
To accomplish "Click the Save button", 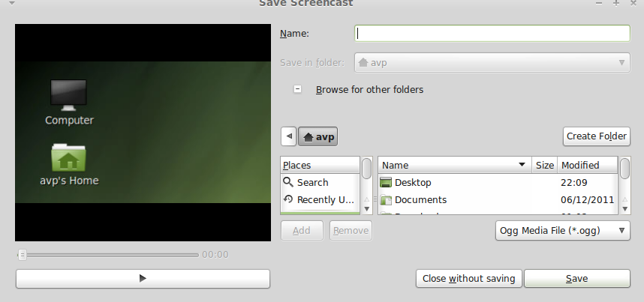I will [577, 279].
